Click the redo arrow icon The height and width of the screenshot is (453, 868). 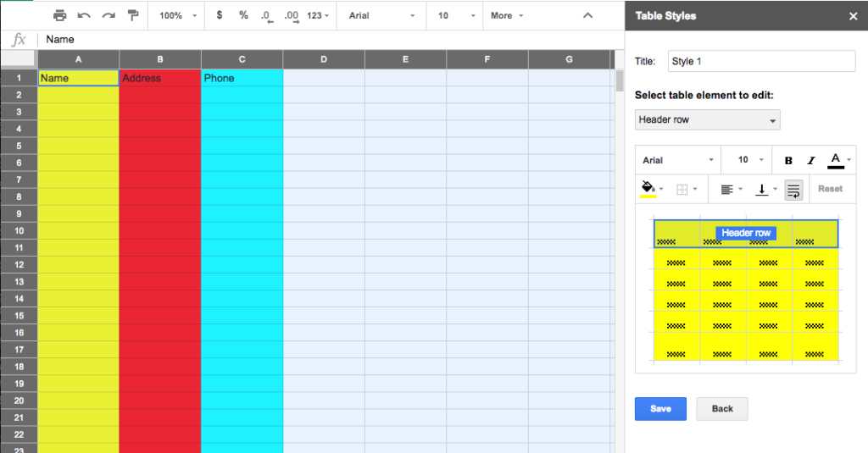click(108, 15)
